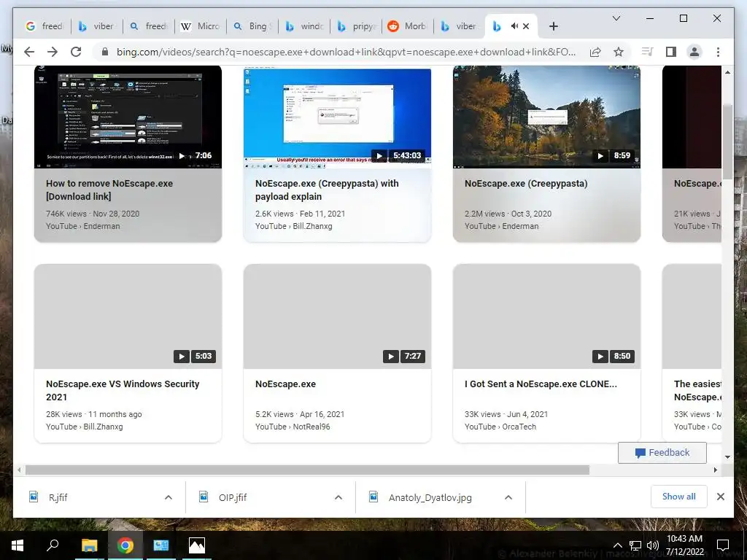Switch to the Reddit 'Morb' tab
The width and height of the screenshot is (747, 560).
click(409, 26)
